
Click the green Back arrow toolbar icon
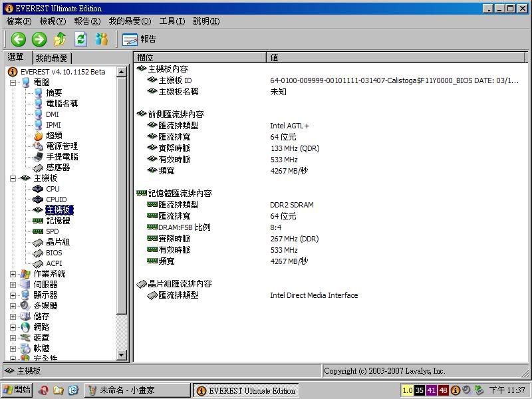(x=19, y=39)
